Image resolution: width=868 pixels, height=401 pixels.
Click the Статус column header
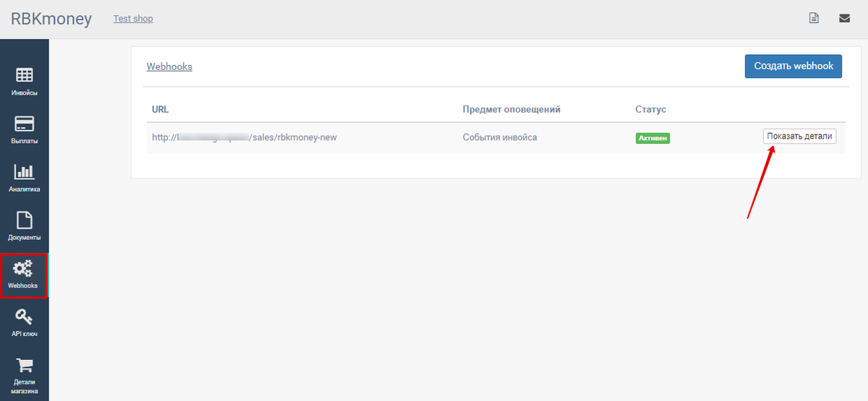651,110
